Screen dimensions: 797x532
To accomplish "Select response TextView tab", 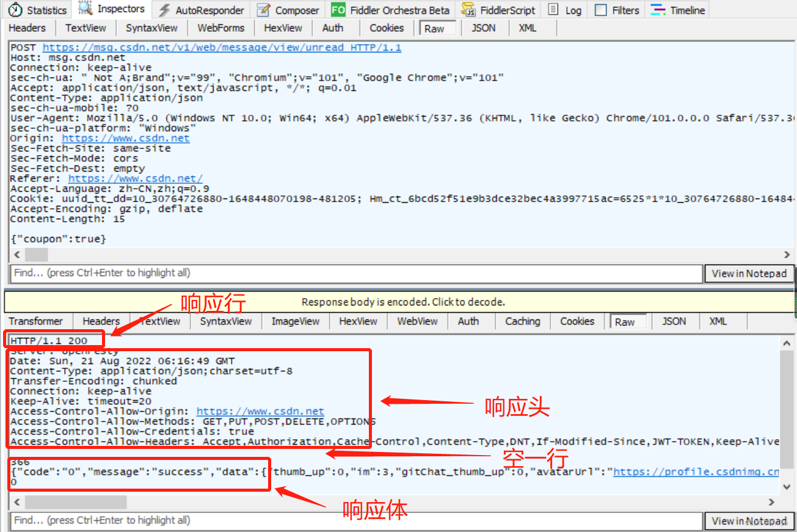I will point(160,321).
